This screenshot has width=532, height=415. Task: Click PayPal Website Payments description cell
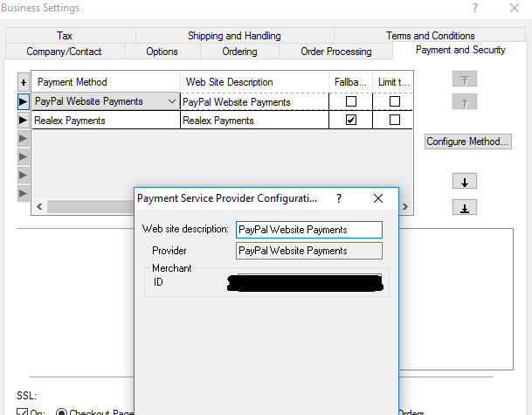tap(254, 102)
